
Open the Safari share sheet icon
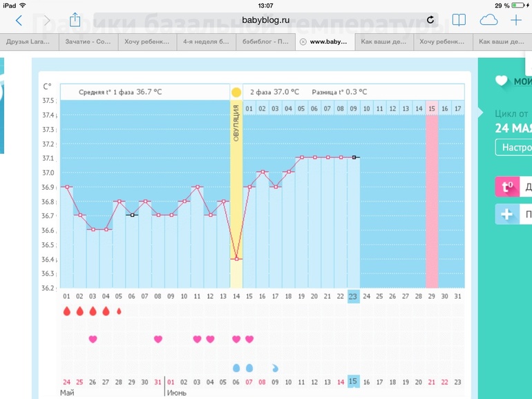(x=75, y=20)
